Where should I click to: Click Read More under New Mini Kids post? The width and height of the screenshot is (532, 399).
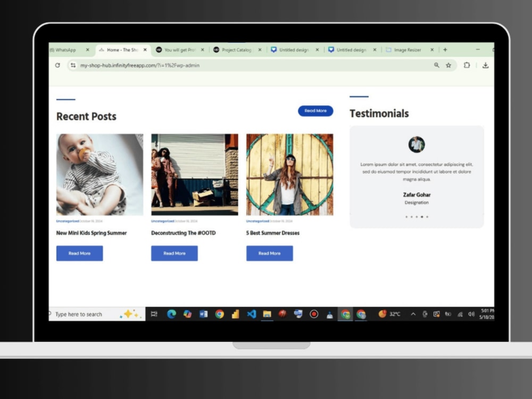(x=79, y=253)
